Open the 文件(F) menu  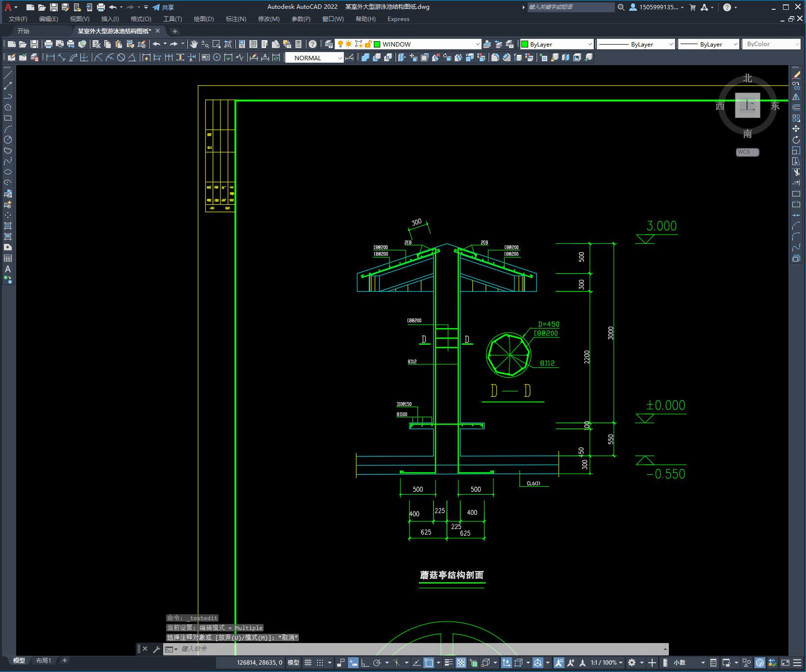[18, 19]
